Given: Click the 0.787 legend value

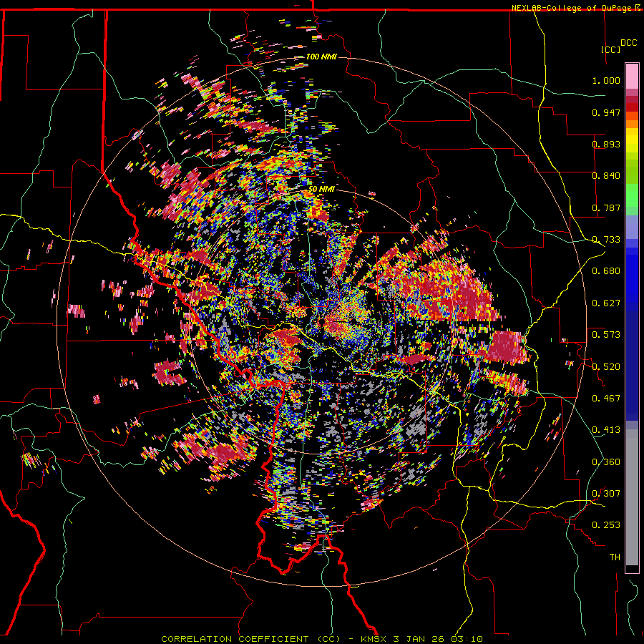Looking at the screenshot, I should 606,208.
